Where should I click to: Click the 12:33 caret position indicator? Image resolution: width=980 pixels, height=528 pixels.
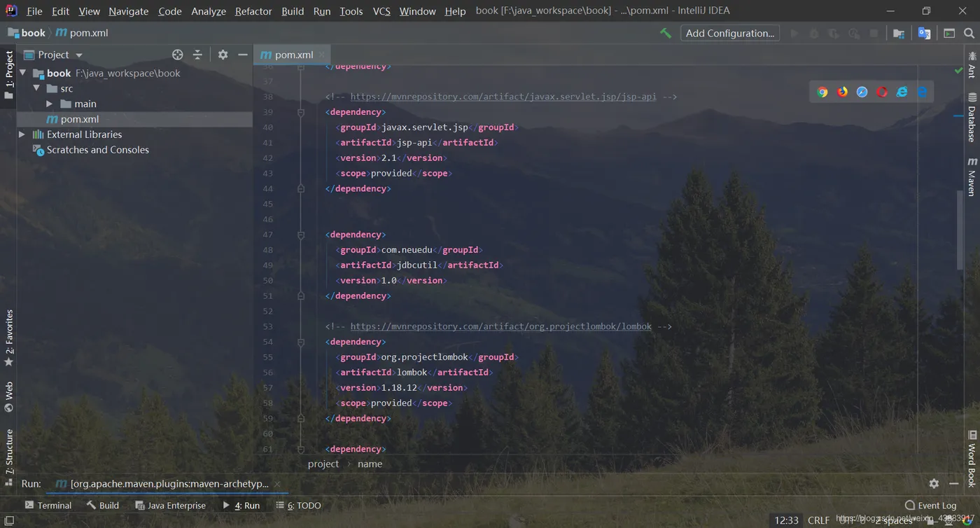pyautogui.click(x=787, y=520)
